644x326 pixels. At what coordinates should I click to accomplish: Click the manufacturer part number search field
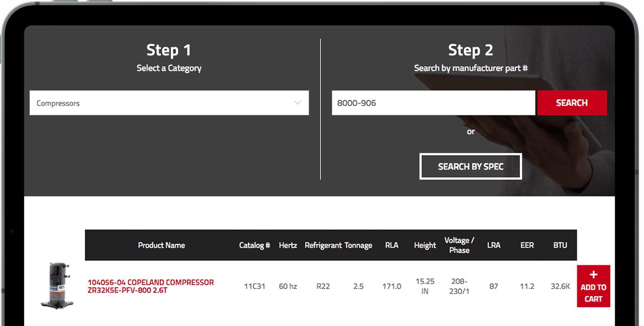(433, 103)
